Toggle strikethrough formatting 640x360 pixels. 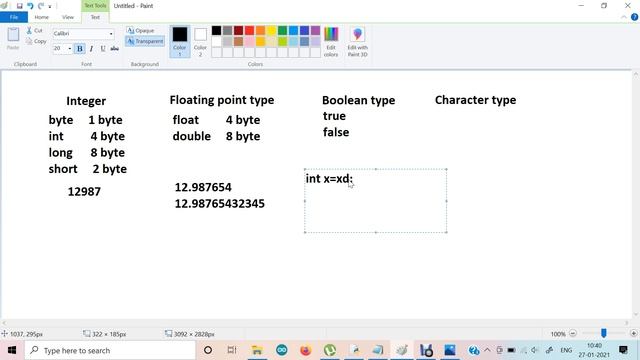point(115,49)
